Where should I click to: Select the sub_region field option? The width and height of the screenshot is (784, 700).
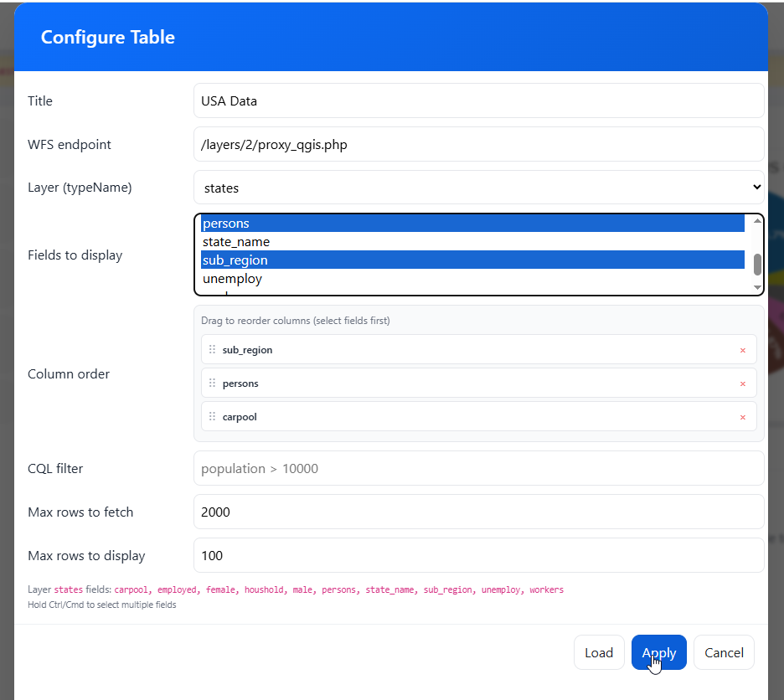click(472, 260)
